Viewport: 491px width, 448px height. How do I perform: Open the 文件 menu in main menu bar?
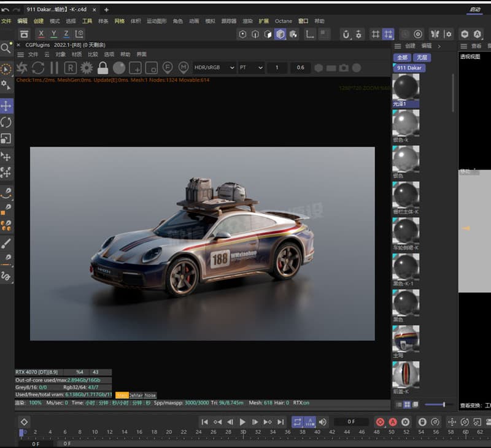(x=6, y=21)
